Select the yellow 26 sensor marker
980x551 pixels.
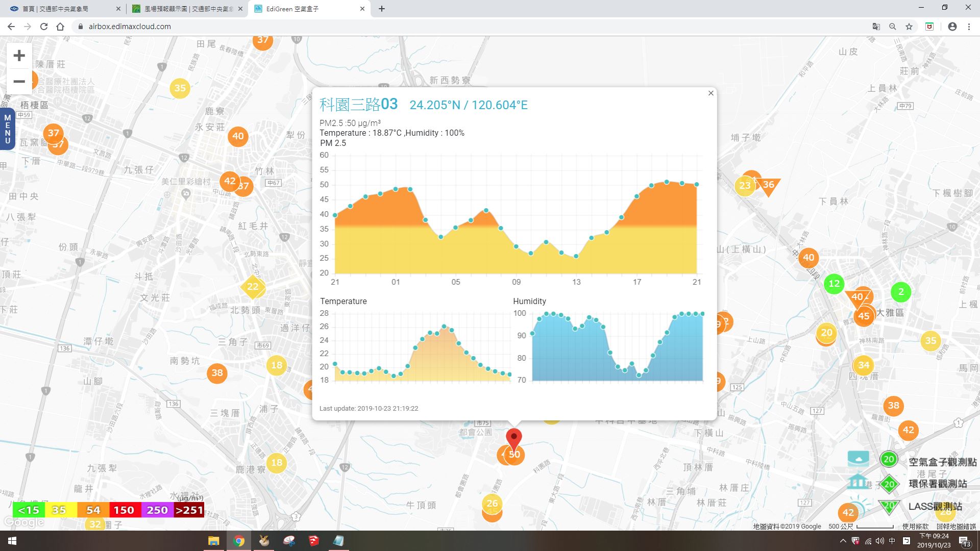coord(492,504)
